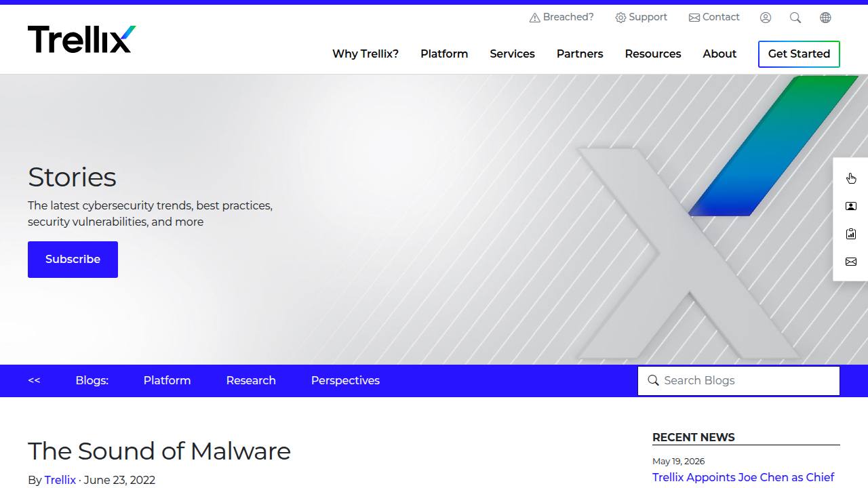Click the Breached warning triangle icon
Viewport: 868px width, 488px height.
[x=534, y=18]
